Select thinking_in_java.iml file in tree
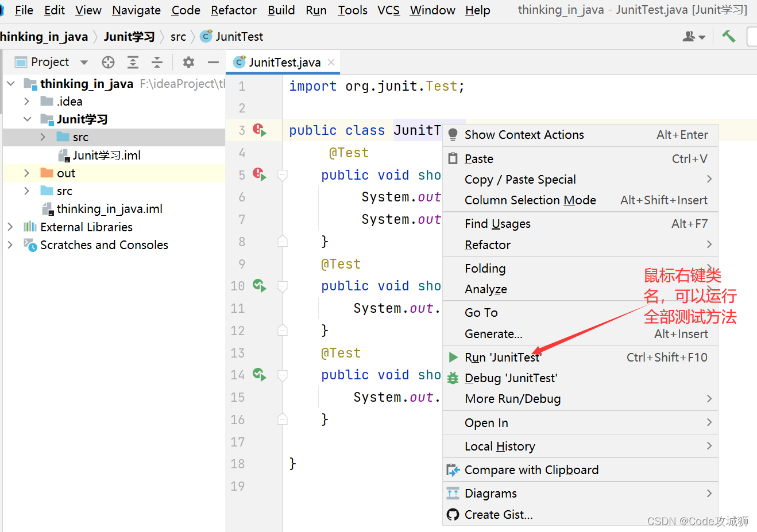The width and height of the screenshot is (757, 532). coord(109,209)
